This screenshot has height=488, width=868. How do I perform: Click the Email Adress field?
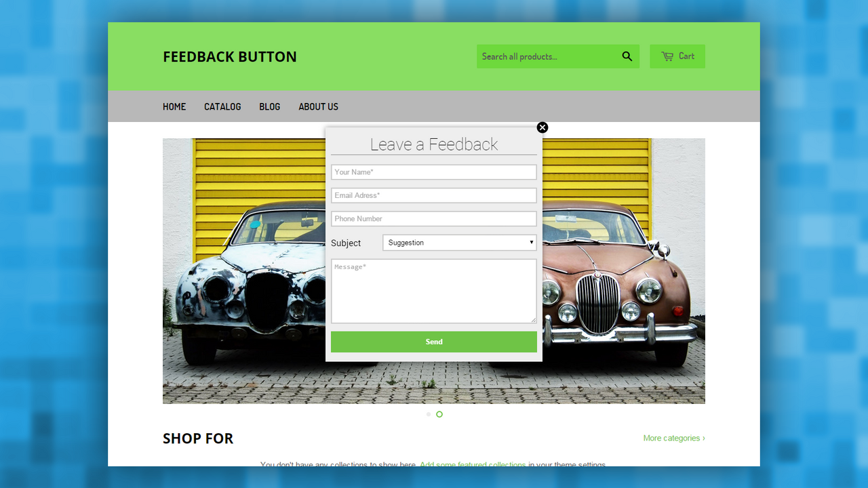434,195
